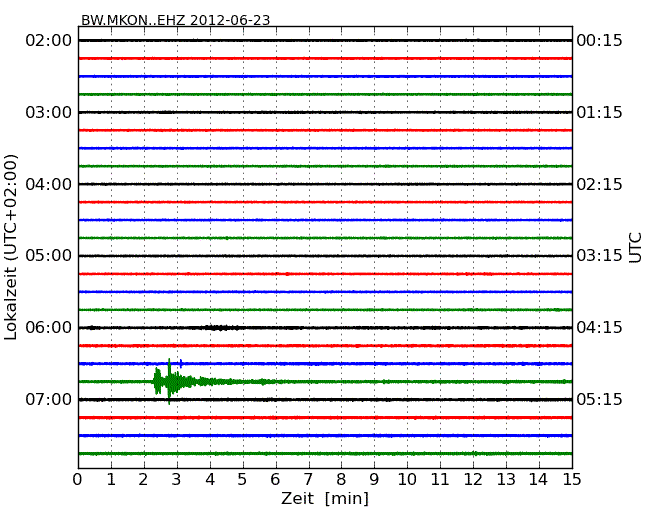Select the 13 minute tick label
The image size is (650, 520).
tap(506, 480)
